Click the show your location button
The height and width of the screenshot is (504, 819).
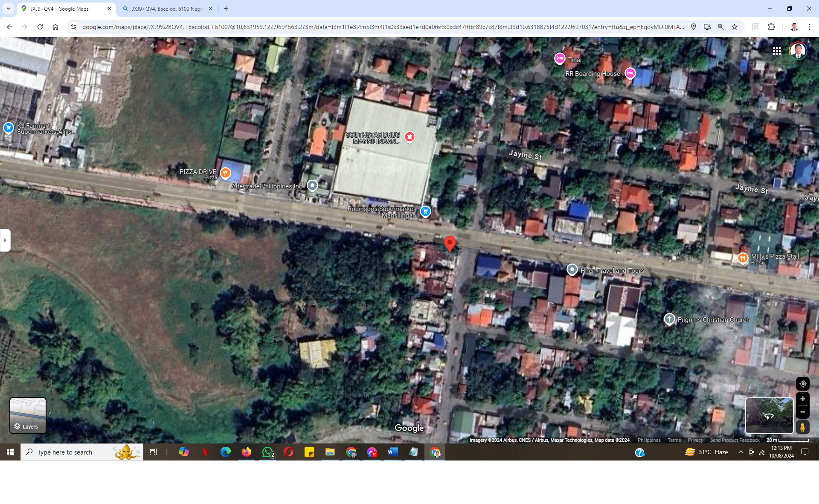[802, 384]
